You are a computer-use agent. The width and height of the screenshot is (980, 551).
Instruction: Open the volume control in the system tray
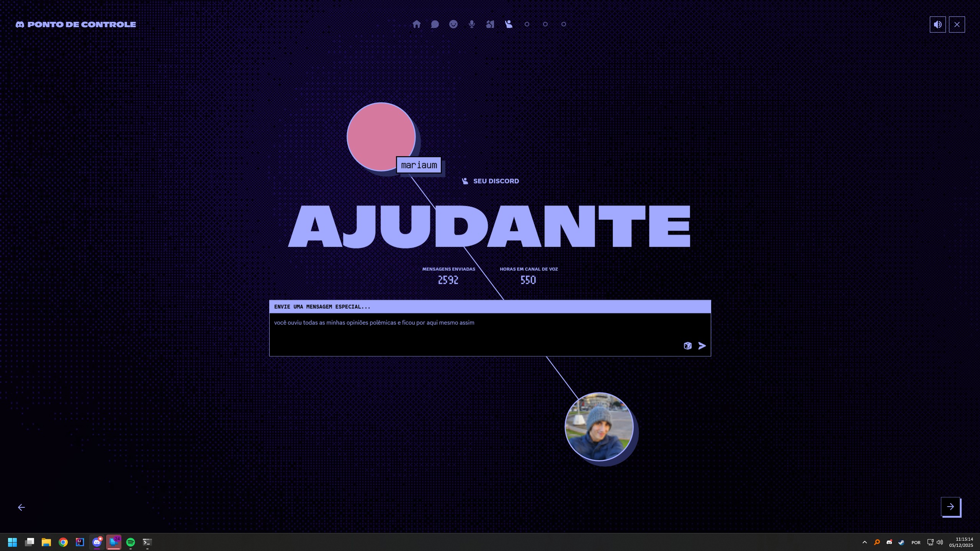[939, 542]
